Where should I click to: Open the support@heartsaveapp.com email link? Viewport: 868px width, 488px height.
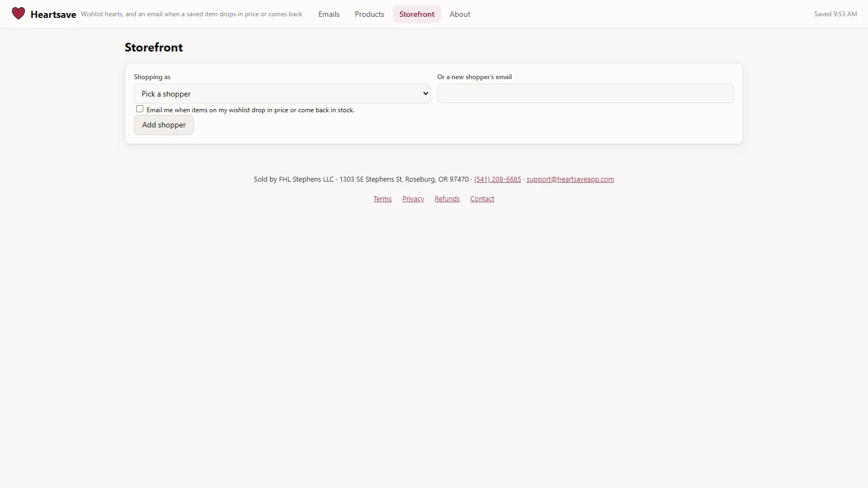570,179
